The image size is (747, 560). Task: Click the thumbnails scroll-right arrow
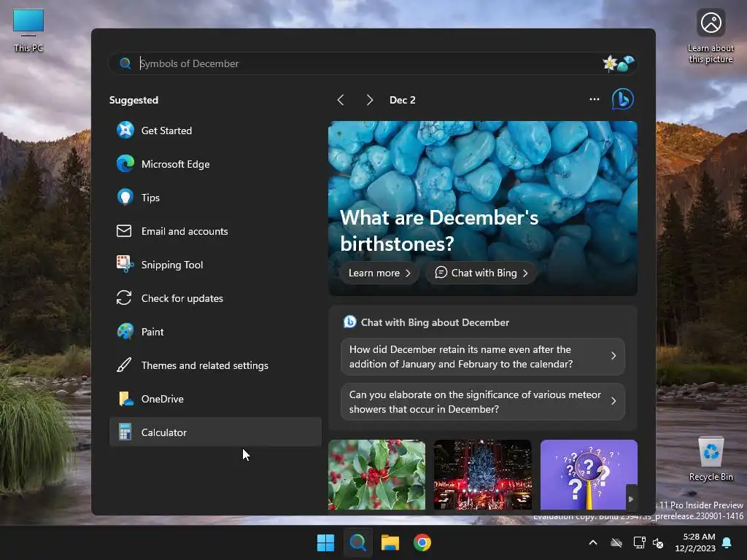pos(631,499)
